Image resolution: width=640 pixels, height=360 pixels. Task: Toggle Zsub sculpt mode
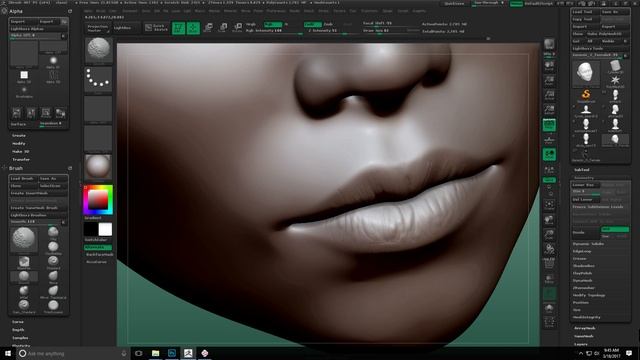point(329,24)
